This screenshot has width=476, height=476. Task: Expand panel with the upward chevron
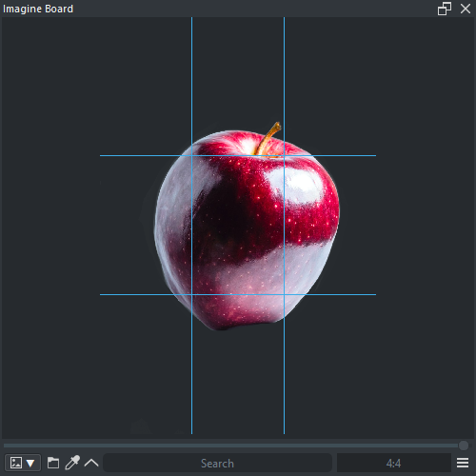(x=91, y=463)
